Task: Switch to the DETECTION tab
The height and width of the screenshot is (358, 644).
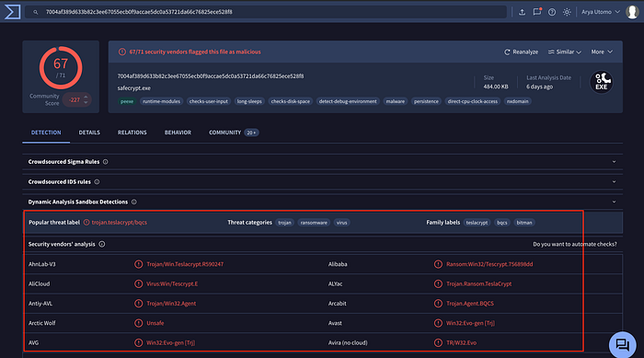Action: pos(46,133)
